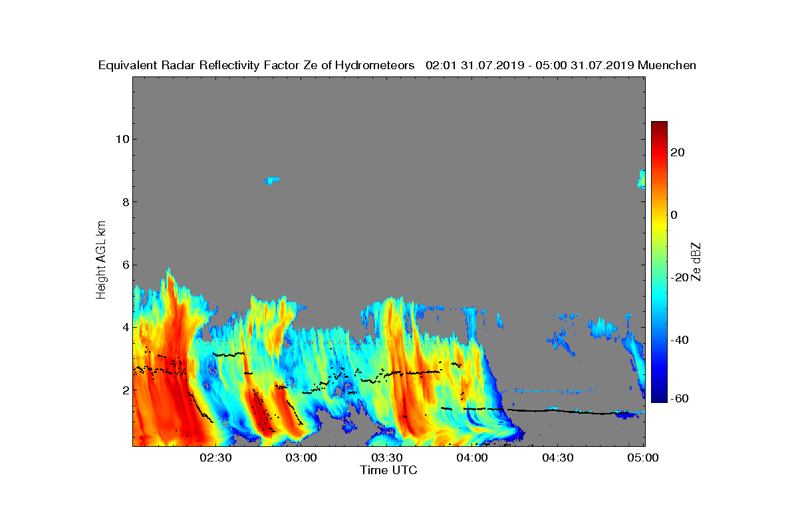Viewport: 798px width, 532px height.
Task: Click the height tick label '10'
Action: coord(122,139)
